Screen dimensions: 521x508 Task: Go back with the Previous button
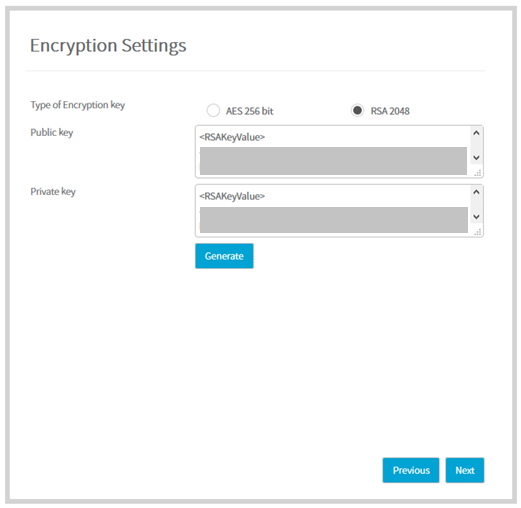coord(411,470)
